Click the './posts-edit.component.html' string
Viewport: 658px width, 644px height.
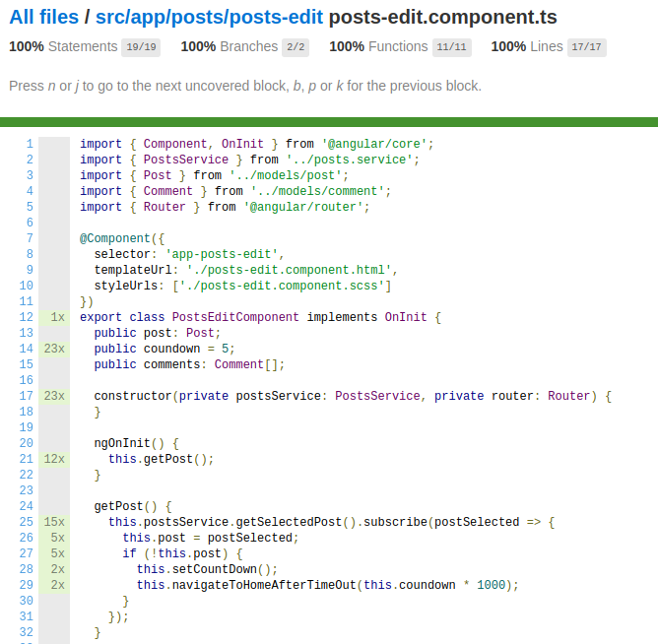click(290, 270)
